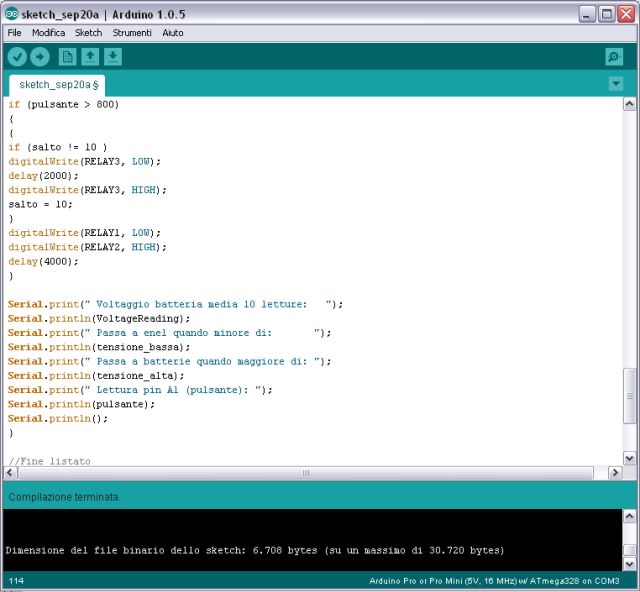Click the 'Passa a batterie quando maggiore' line

(x=169, y=362)
